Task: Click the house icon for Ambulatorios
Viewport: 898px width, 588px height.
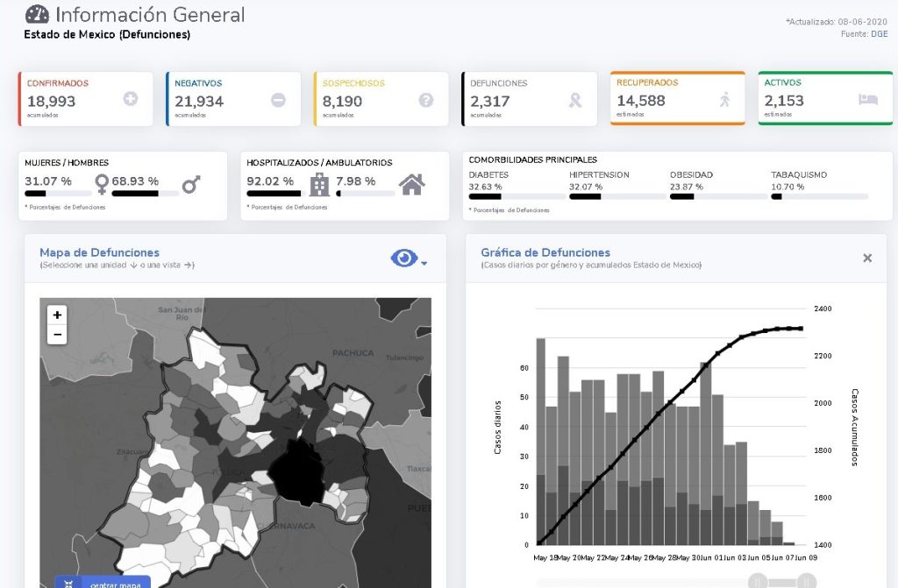Action: [411, 184]
